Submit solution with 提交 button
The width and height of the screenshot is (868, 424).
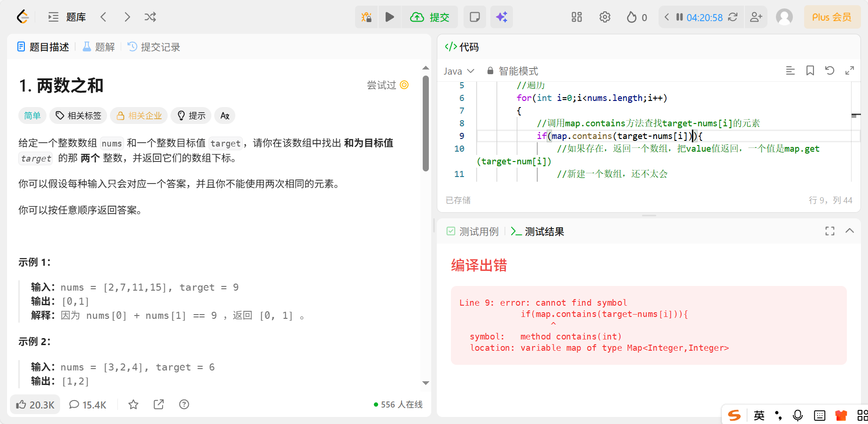point(430,17)
